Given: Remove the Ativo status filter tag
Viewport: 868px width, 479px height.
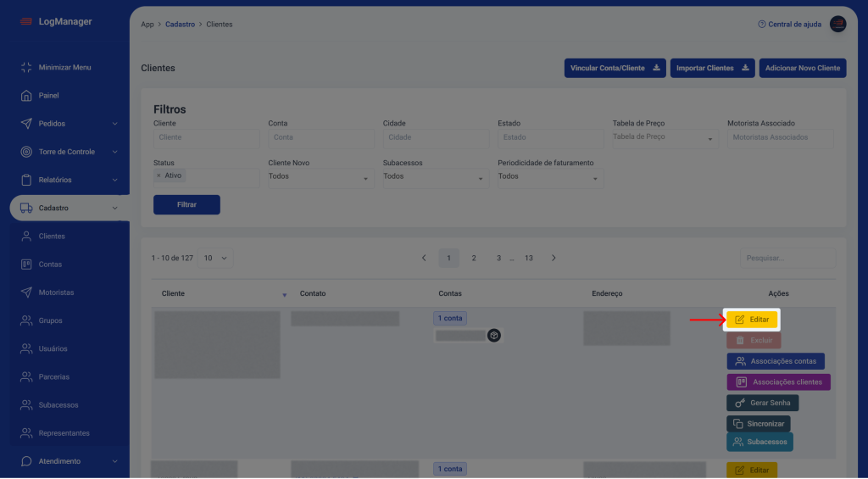Looking at the screenshot, I should click(159, 175).
